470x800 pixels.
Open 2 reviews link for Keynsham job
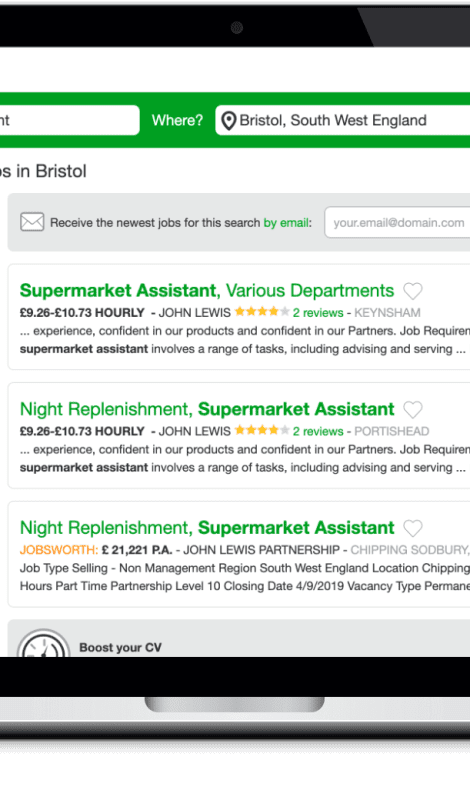[318, 313]
